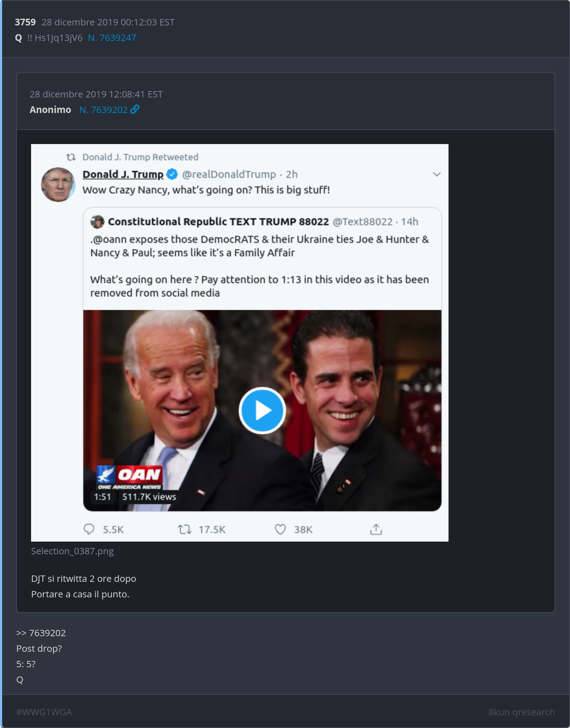Click the share upload icon under the tweet

[376, 529]
